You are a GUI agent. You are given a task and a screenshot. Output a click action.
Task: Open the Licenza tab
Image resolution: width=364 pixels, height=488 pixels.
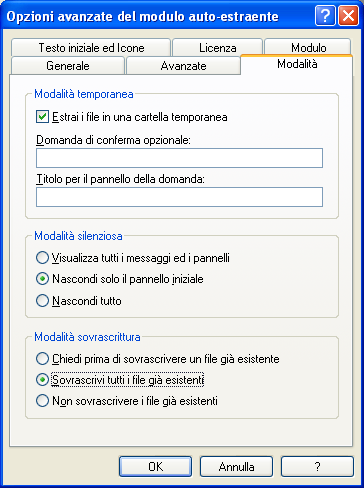click(x=217, y=48)
